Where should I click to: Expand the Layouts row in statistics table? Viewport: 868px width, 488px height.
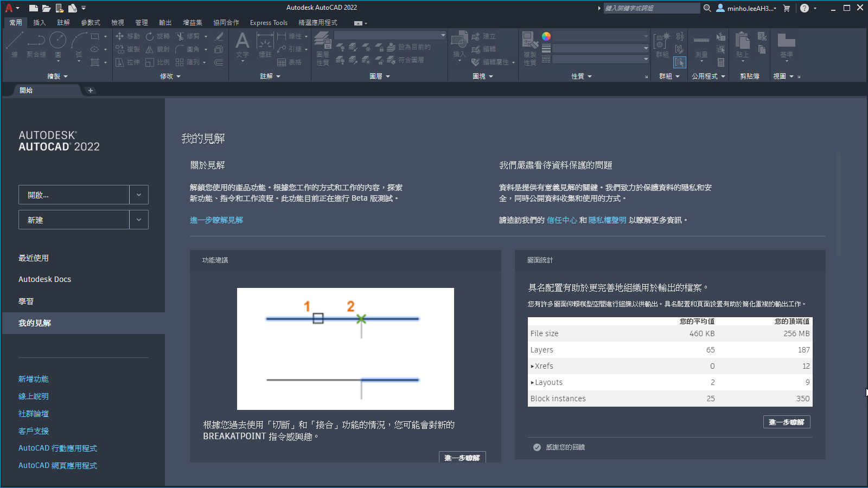click(x=532, y=382)
